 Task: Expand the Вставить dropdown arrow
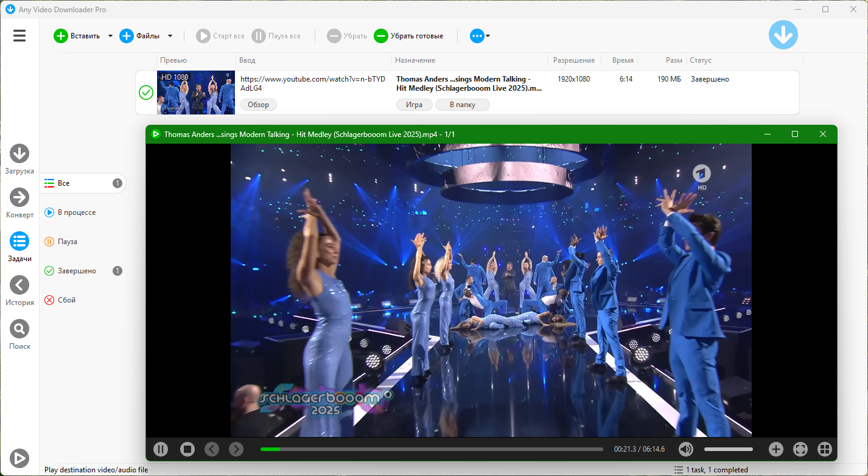pos(110,36)
